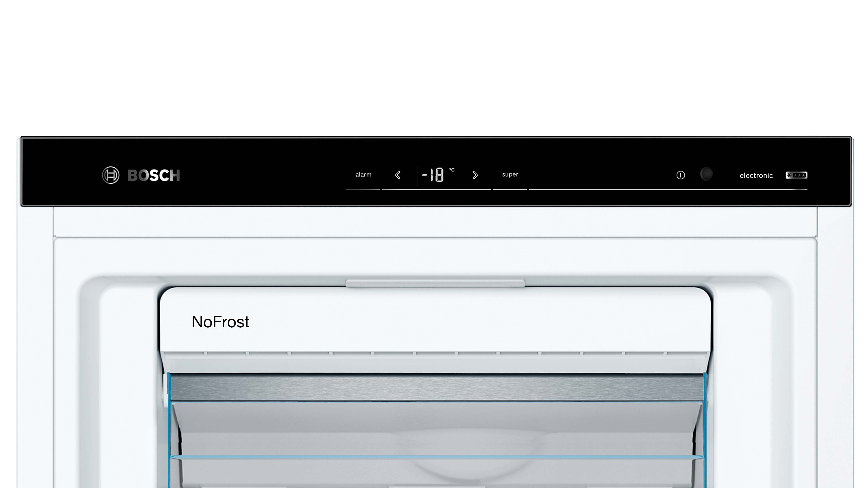Tap the round dark sensor dot
This screenshot has height=488, width=868.
pyautogui.click(x=707, y=174)
